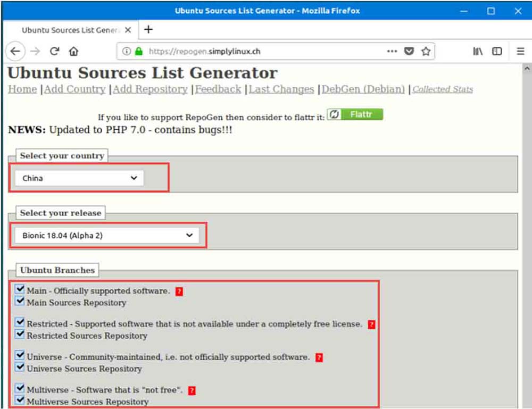Open the Add Repository link
Viewport: 532px width, 409px height.
(150, 89)
